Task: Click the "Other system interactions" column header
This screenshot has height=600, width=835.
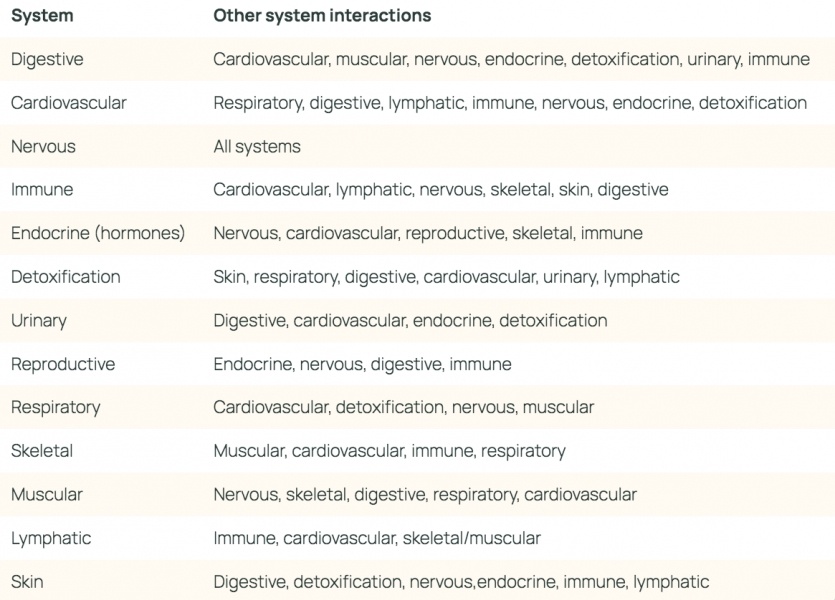Action: (322, 16)
